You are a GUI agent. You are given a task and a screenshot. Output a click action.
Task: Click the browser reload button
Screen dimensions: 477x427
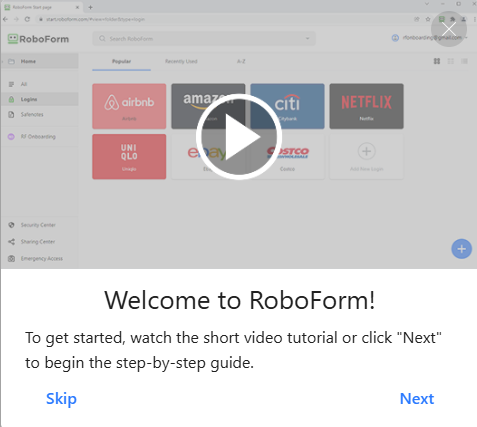coord(27,19)
